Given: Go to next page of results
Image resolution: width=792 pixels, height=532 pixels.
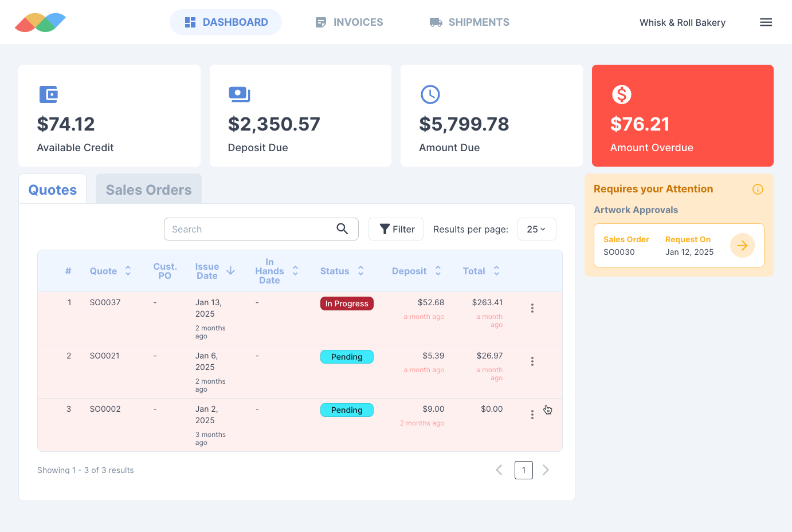Looking at the screenshot, I should pyautogui.click(x=546, y=470).
